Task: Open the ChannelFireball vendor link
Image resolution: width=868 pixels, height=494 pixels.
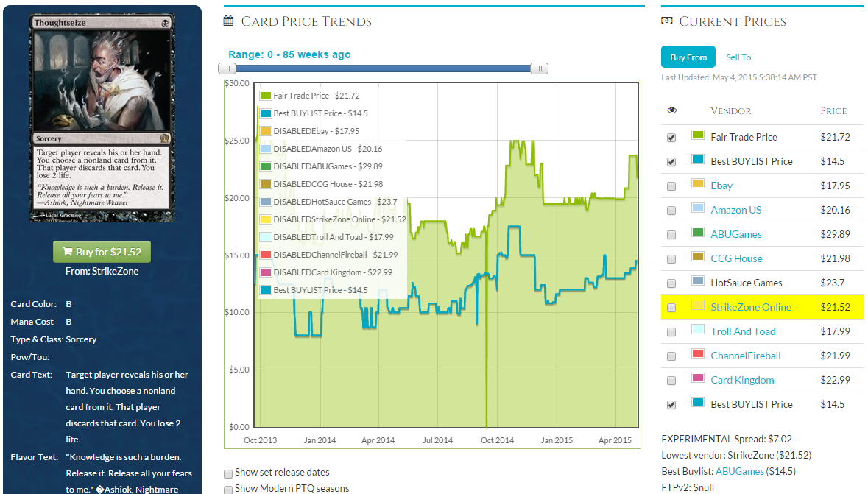Action: coord(745,356)
